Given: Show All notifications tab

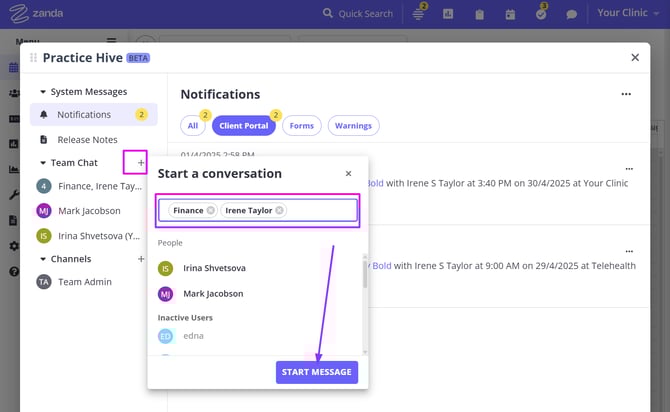Looking at the screenshot, I should (x=193, y=126).
